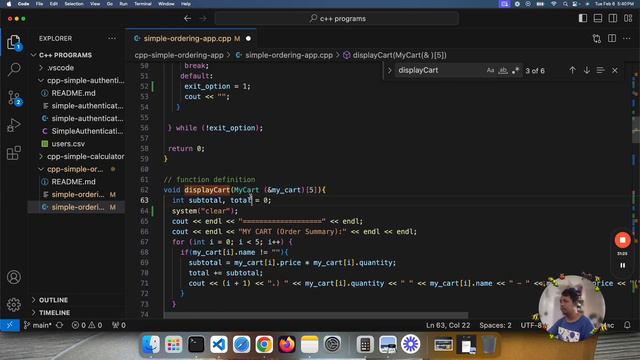
Task: Toggle the primary side bar layout icon
Action: click(x=583, y=18)
